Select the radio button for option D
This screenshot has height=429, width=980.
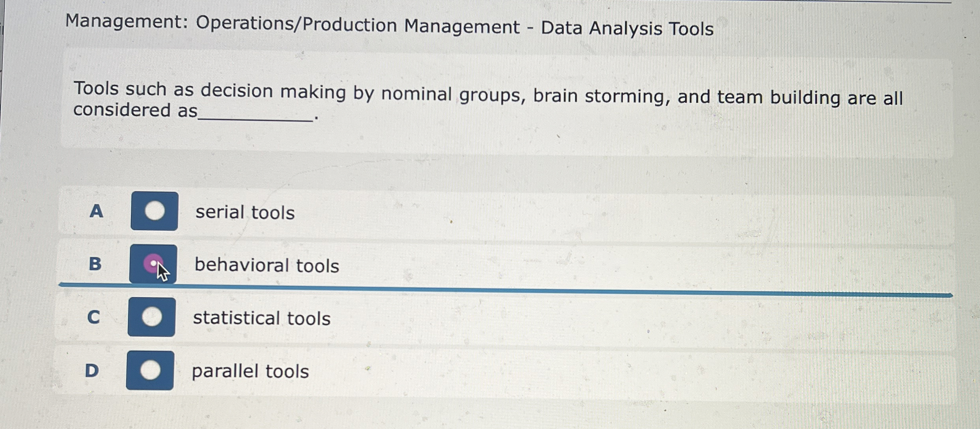150,371
